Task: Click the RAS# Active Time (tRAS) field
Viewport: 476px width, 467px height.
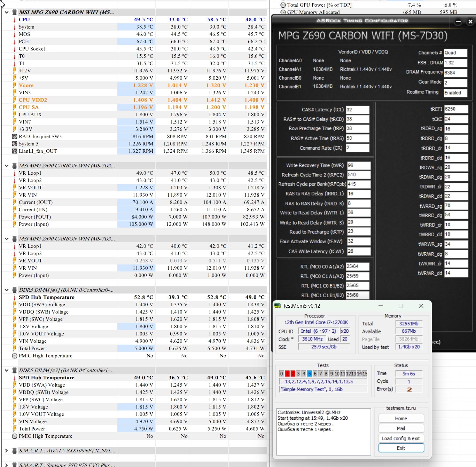Action: click(x=358, y=138)
